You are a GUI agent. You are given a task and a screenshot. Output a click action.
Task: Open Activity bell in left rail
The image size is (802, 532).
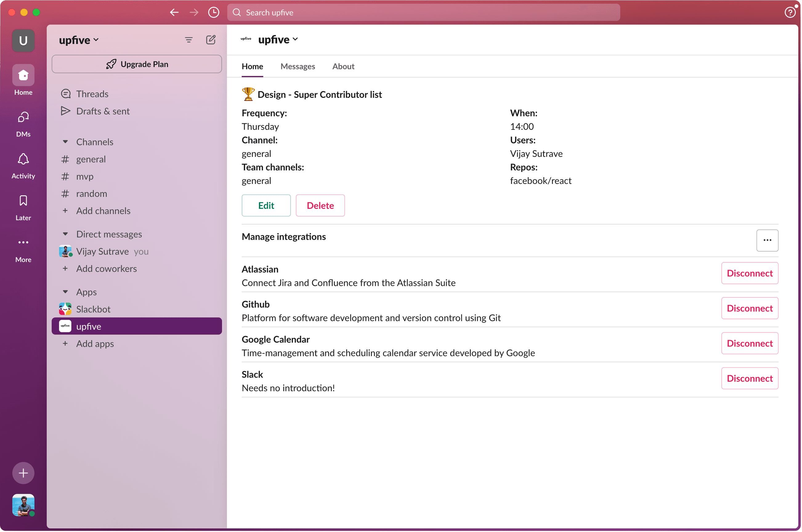tap(23, 166)
